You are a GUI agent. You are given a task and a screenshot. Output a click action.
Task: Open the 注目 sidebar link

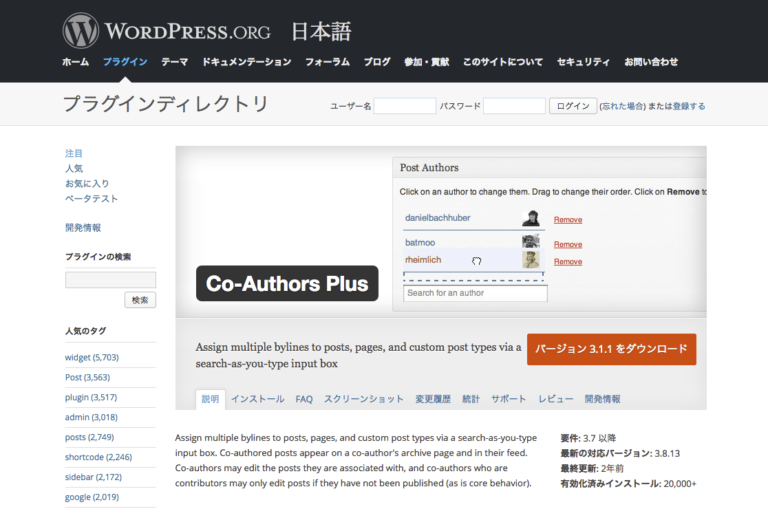[74, 153]
